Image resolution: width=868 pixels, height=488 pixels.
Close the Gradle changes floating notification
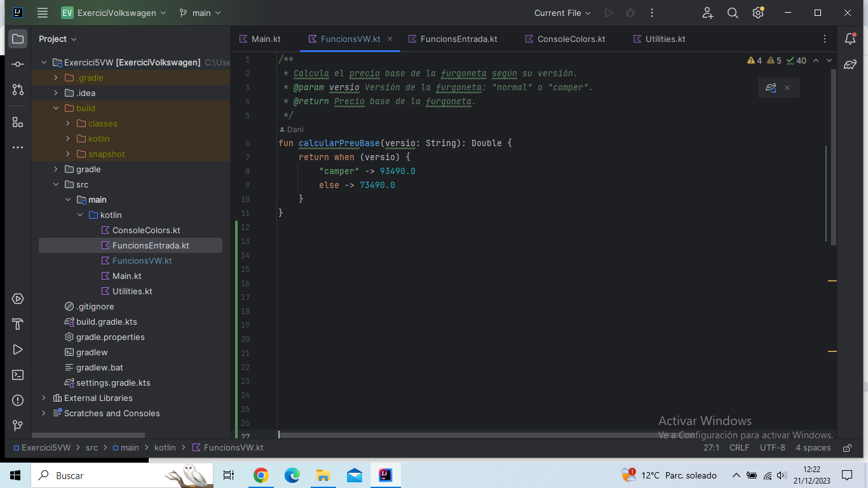[x=787, y=88]
